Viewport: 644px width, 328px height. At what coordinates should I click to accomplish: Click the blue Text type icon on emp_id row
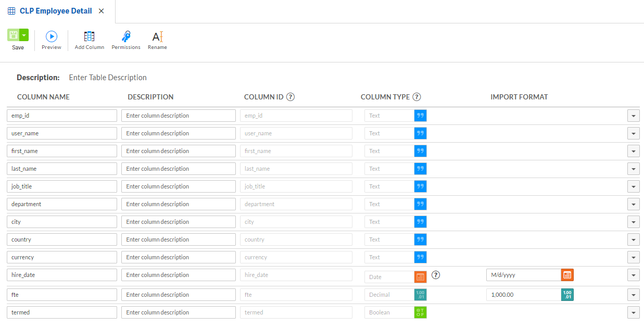pyautogui.click(x=420, y=115)
